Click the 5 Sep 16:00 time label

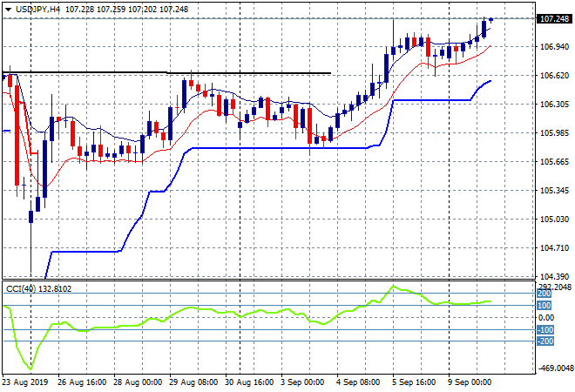coord(414,382)
